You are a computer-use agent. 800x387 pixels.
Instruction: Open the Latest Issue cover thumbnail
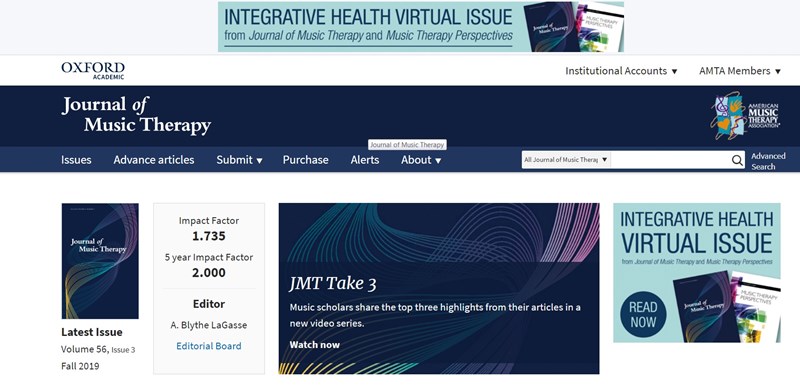[100, 261]
